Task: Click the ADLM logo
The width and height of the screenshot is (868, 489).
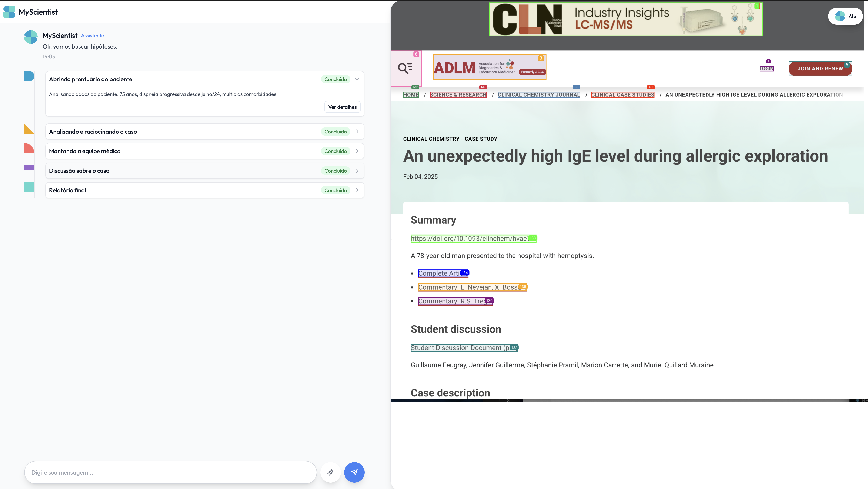Action: [489, 67]
